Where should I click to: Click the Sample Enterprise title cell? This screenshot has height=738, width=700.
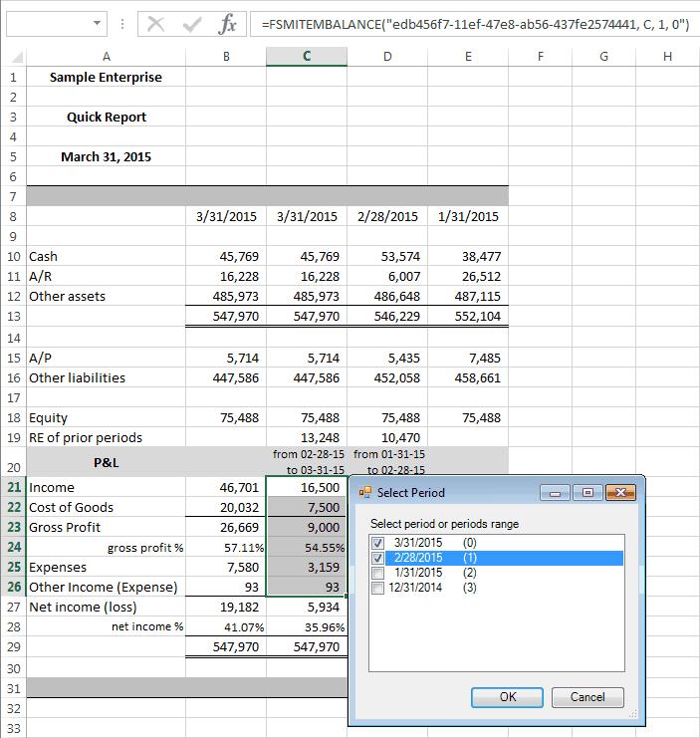106,77
